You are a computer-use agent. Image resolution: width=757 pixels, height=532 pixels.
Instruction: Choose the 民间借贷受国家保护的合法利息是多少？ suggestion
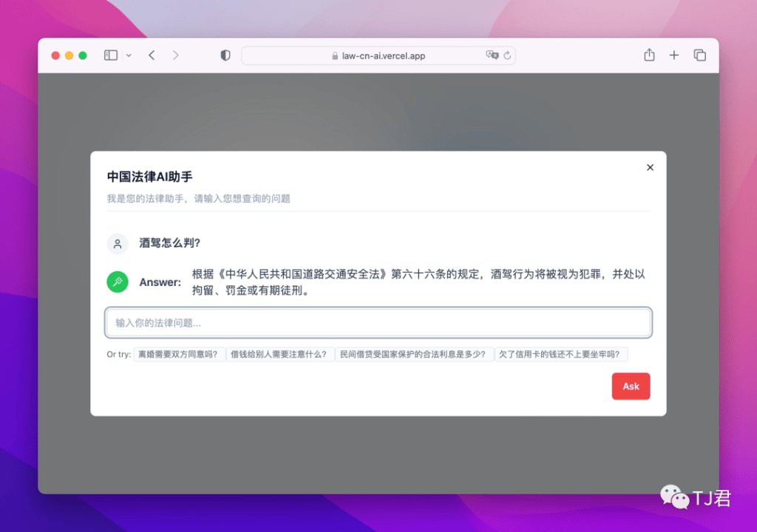(414, 355)
